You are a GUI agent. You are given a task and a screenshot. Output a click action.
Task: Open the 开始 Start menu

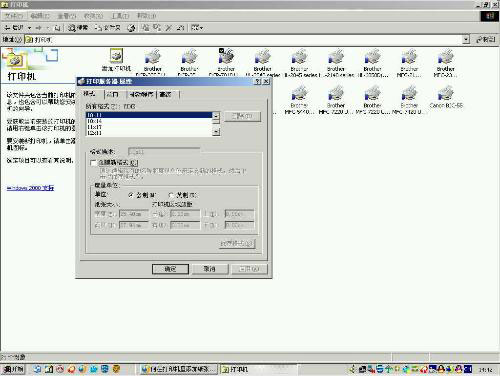tap(13, 369)
